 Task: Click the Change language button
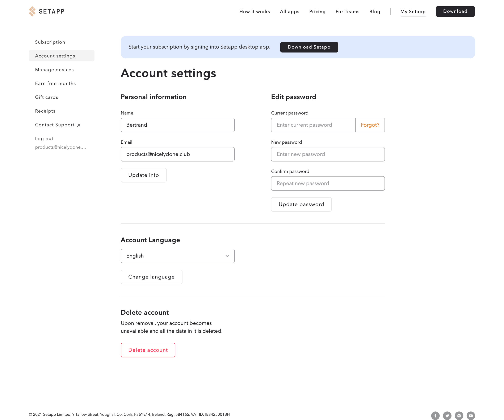pos(151,277)
